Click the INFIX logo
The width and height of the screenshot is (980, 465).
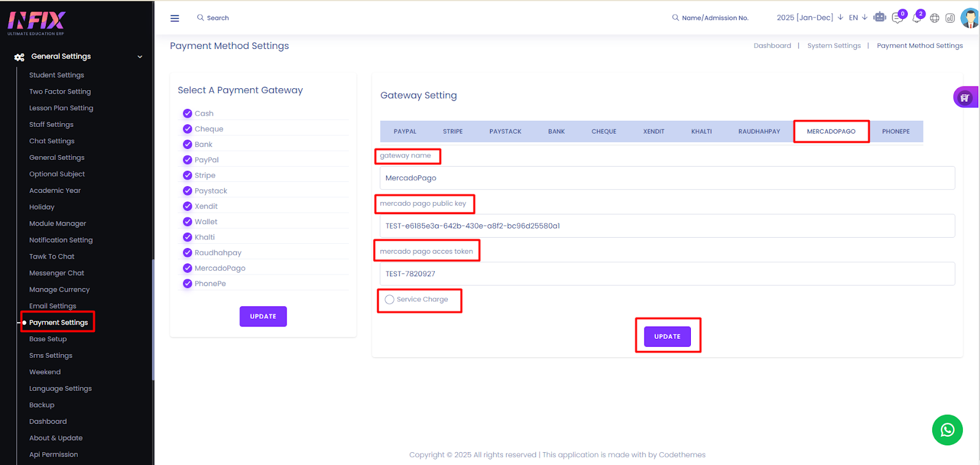[x=36, y=23]
